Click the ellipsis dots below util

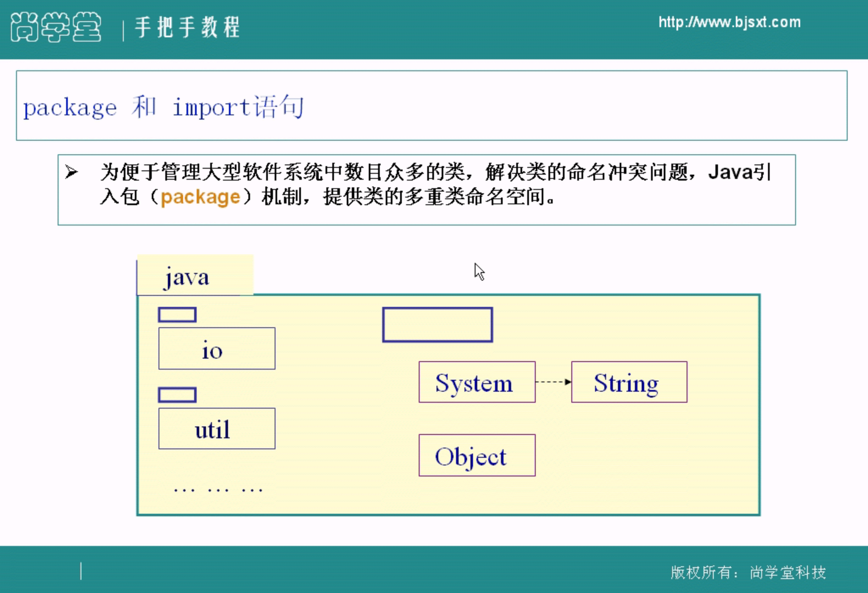(218, 490)
